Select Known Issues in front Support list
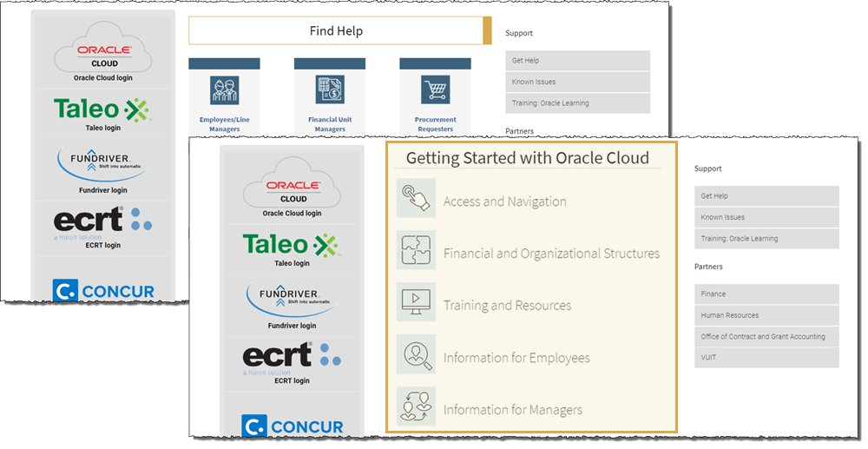Viewport: 868px width, 449px height. coord(766,217)
